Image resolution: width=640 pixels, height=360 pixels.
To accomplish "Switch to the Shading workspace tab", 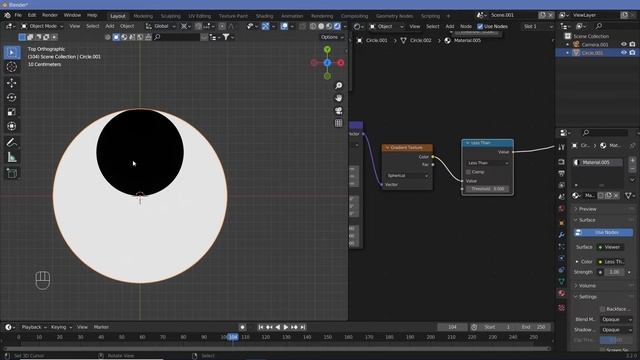I will pos(264,16).
